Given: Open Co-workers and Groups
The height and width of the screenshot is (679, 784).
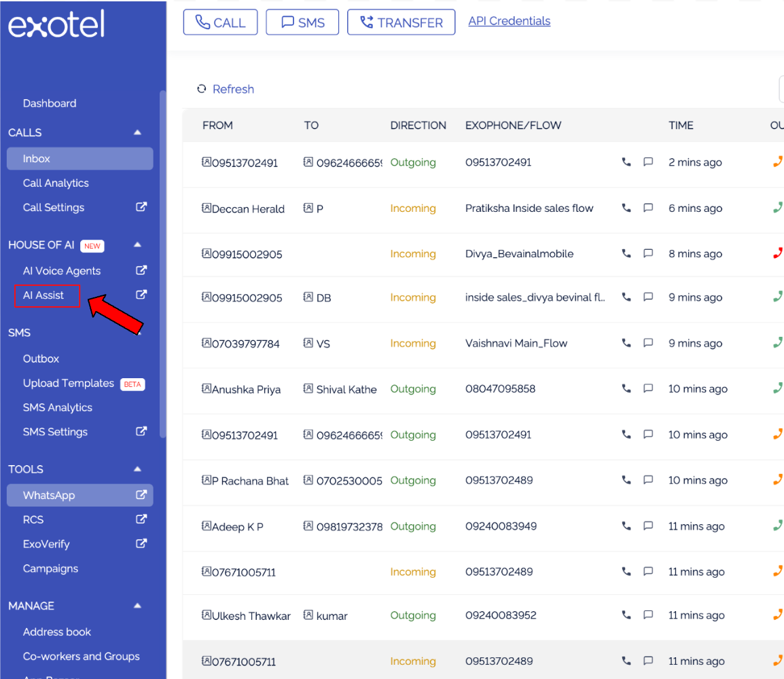Looking at the screenshot, I should click(x=82, y=657).
